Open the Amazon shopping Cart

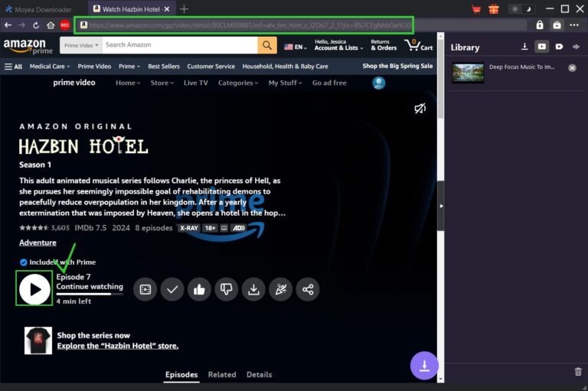(x=419, y=45)
